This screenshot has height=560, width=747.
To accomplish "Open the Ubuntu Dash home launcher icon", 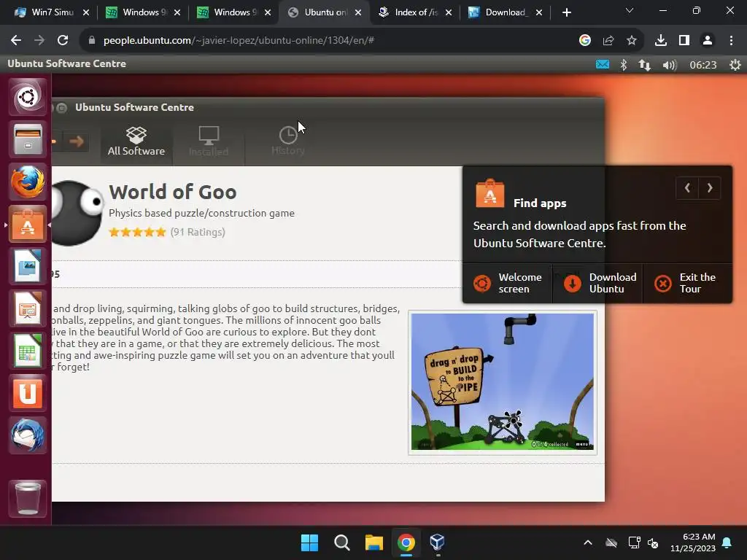I will (x=27, y=97).
